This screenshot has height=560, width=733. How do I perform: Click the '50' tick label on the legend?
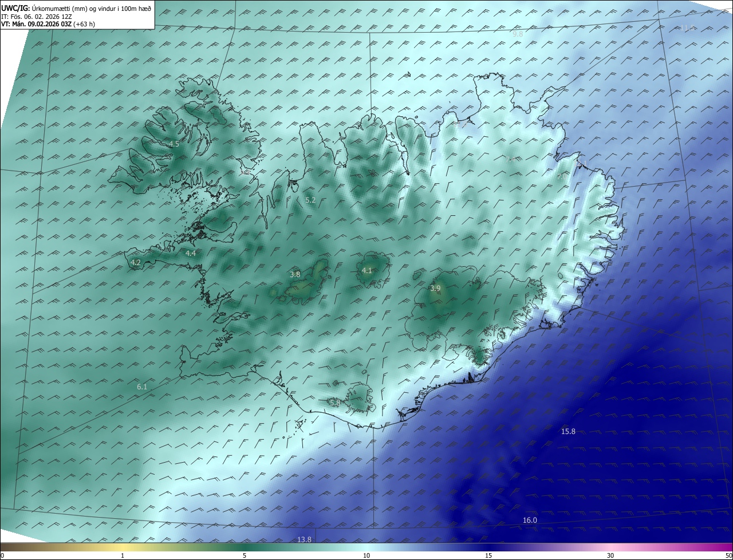(728, 556)
